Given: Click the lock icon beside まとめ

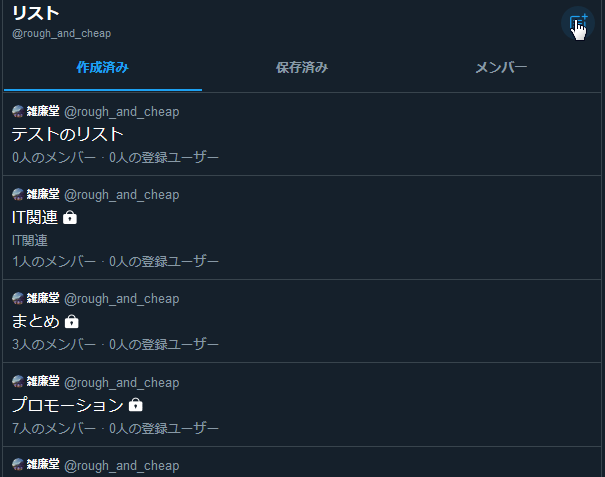Looking at the screenshot, I should pyautogui.click(x=71, y=322).
